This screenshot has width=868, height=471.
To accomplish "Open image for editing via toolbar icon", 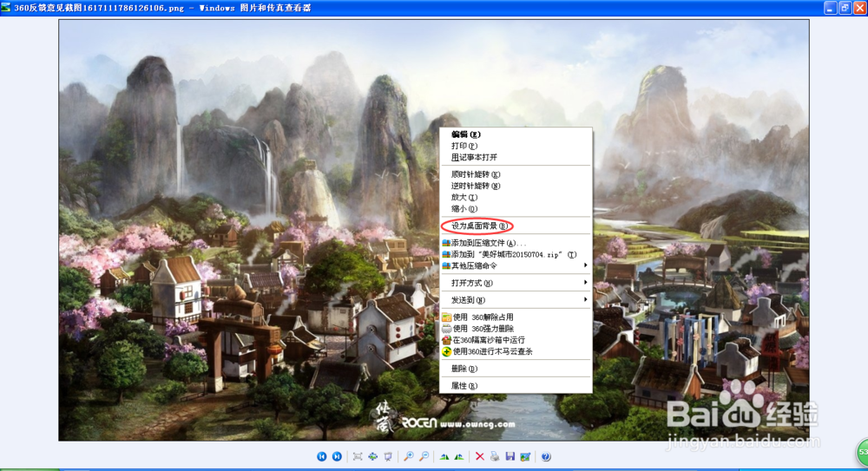I will point(525,456).
